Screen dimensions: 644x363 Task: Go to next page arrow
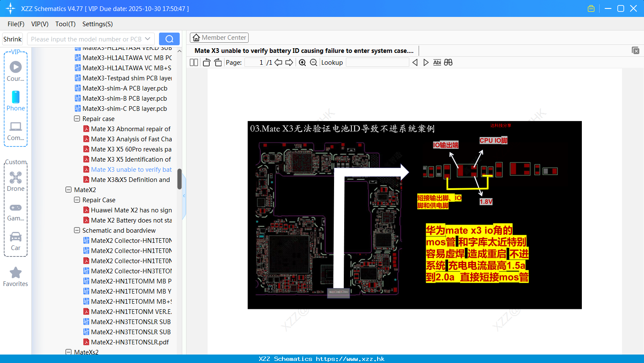(x=289, y=63)
